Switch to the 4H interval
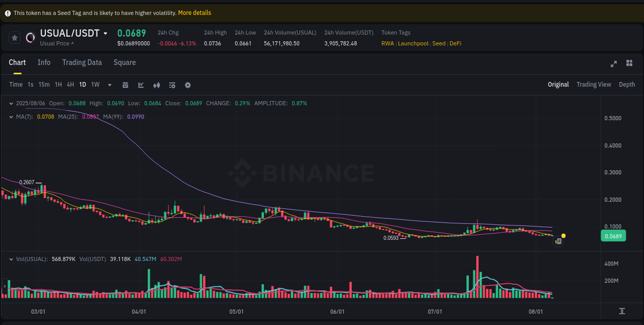The width and height of the screenshot is (644, 325). (x=70, y=84)
